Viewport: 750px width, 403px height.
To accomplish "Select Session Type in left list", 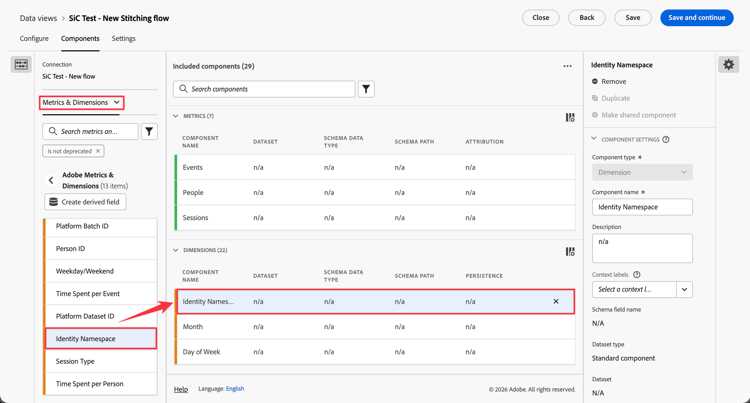I will click(100, 361).
